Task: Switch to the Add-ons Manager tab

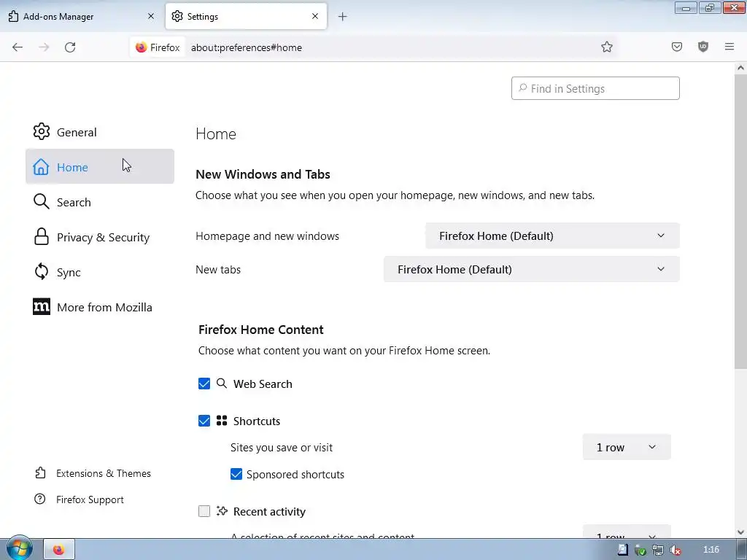Action: (x=82, y=16)
